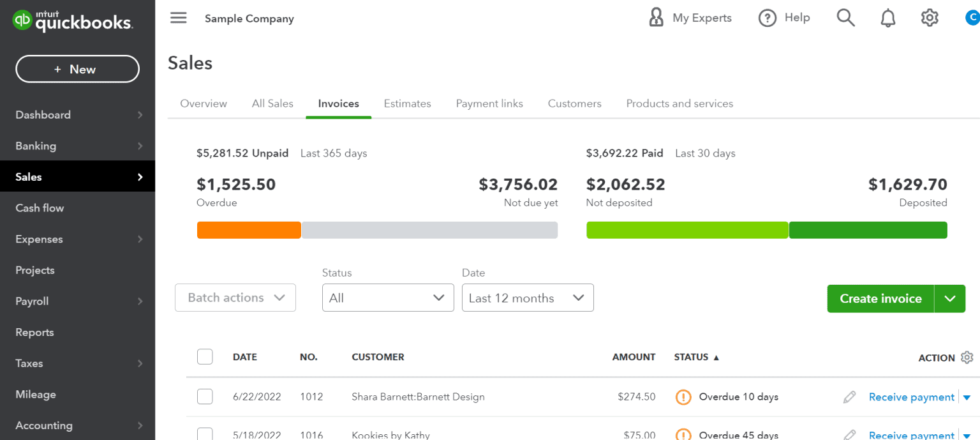Check the select-all invoices checkbox
Viewport: 980px width, 440px height.
(x=205, y=356)
